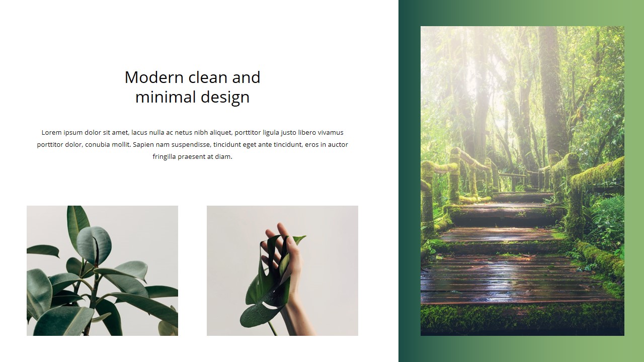
Task: Click the 'minimal design' title line
Action: (192, 97)
